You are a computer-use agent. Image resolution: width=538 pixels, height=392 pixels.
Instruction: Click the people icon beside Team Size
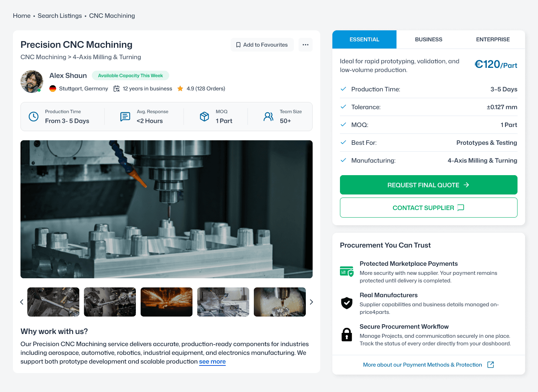(268, 116)
